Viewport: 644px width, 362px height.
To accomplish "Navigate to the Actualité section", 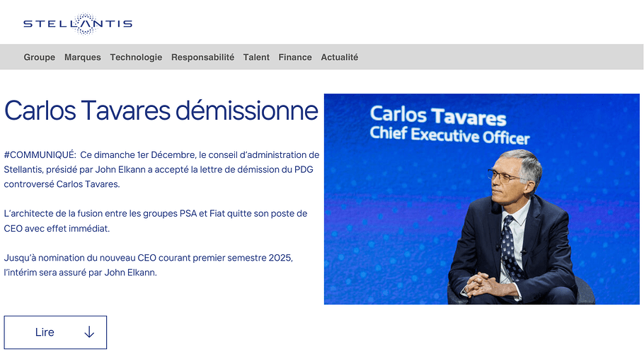I will (339, 57).
